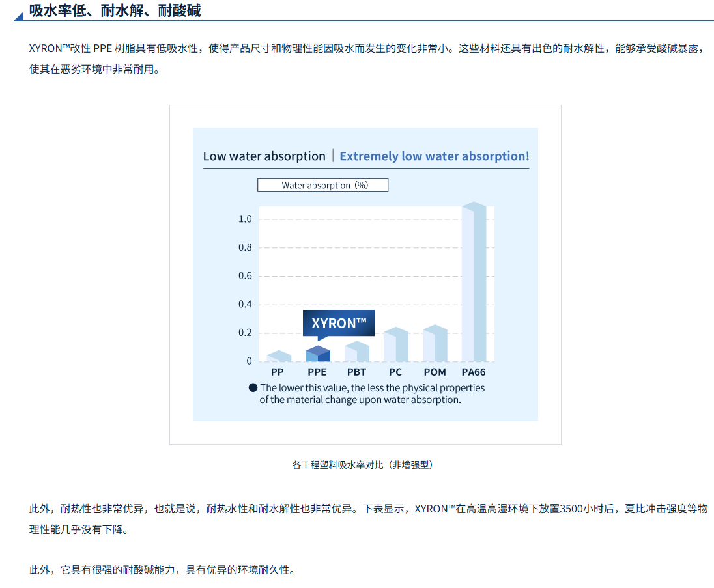The height and width of the screenshot is (588, 714).
Task: Click the XYRON™ callout badge on the chart
Action: click(339, 324)
